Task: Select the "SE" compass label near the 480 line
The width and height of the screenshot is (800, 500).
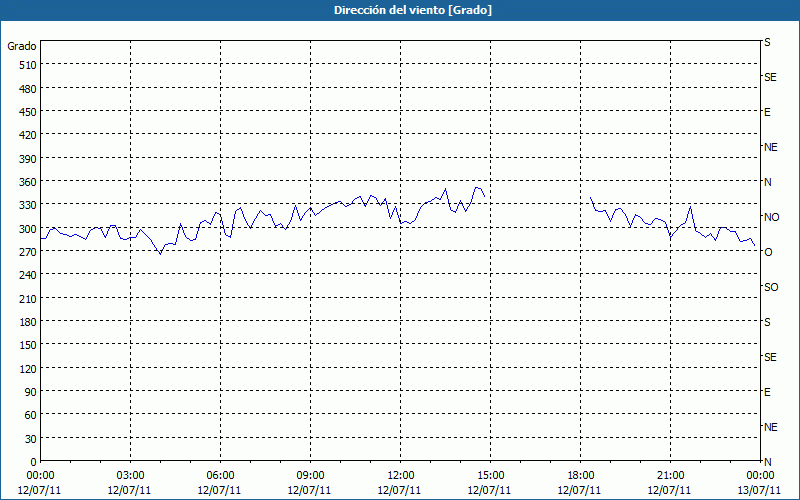Action: 770,78
